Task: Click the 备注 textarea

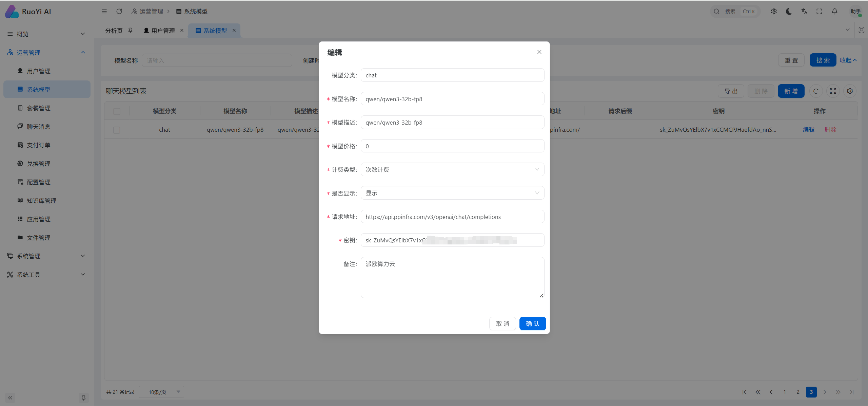Action: pos(452,277)
